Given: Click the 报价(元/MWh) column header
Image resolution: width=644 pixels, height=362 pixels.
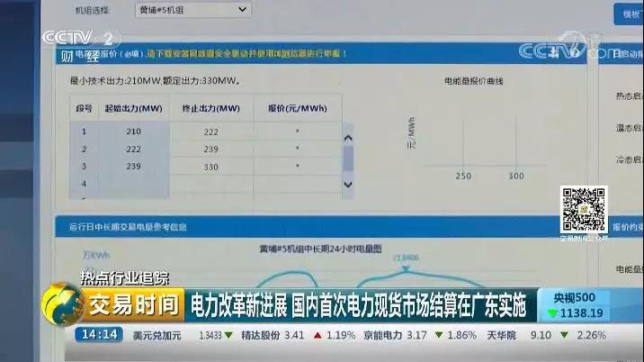Looking at the screenshot, I should click(296, 109).
